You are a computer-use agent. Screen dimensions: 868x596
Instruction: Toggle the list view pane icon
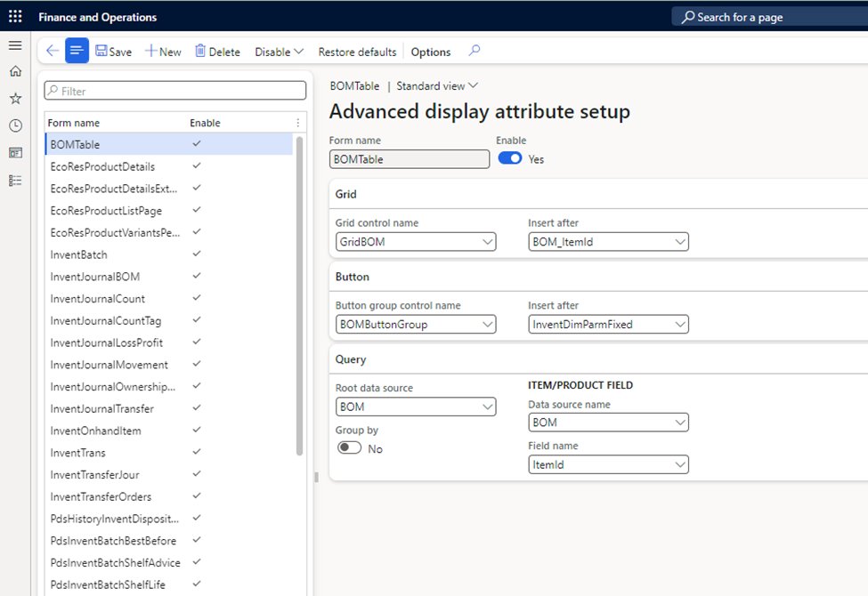pos(77,51)
